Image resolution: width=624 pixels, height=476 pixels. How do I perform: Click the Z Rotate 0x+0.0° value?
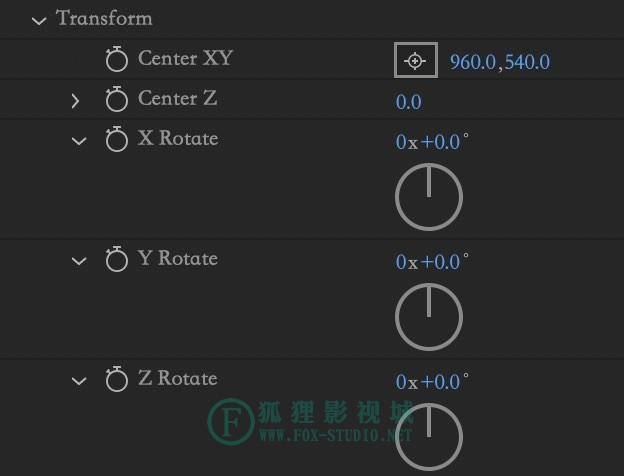click(x=432, y=382)
